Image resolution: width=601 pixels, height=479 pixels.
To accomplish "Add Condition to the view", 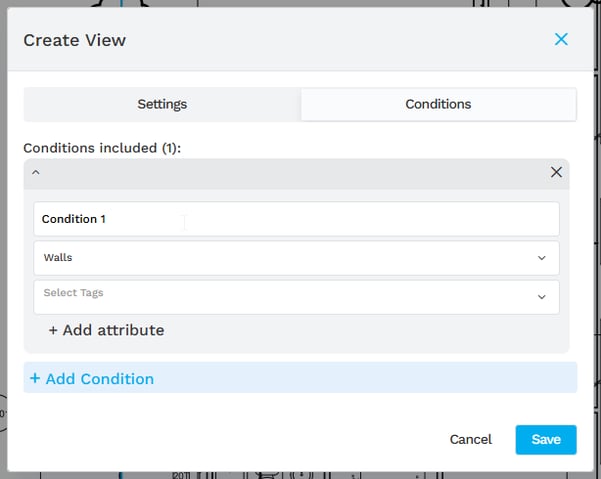I will tap(99, 379).
